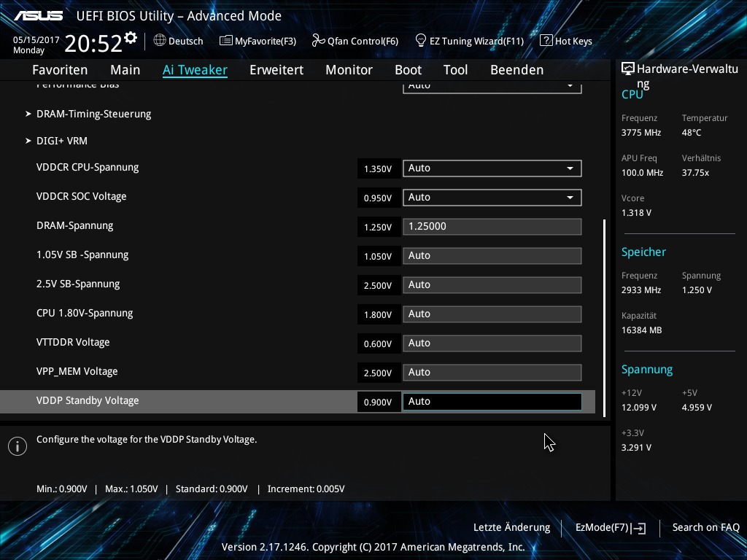This screenshot has width=747, height=560.
Task: Click the globe language icon
Action: click(x=160, y=41)
